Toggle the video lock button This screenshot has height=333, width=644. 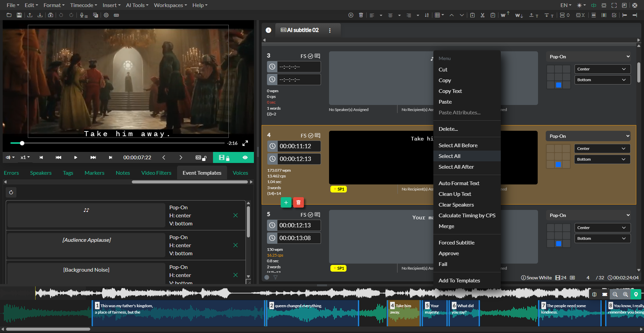224,157
